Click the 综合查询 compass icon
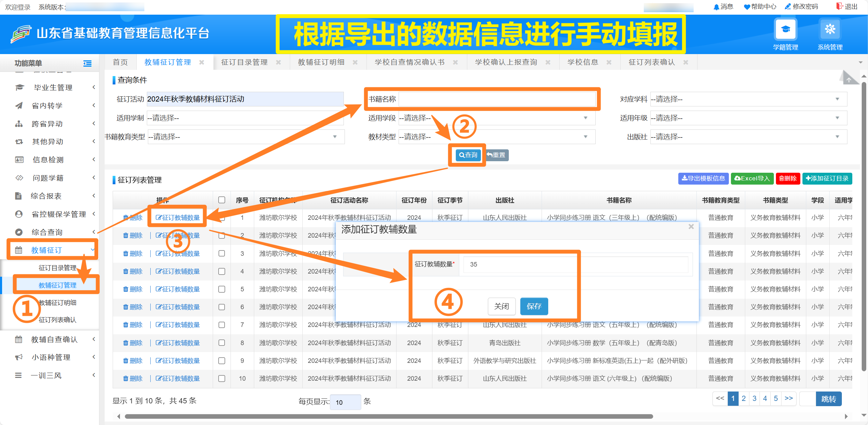Screen dimensions: 868x425 tap(19, 232)
